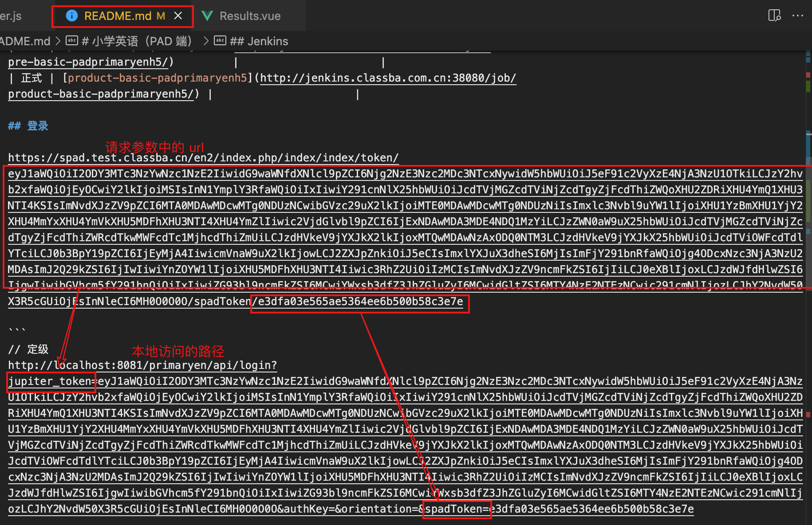Click the editor vertical scrollbar overview ruler

click(808, 288)
